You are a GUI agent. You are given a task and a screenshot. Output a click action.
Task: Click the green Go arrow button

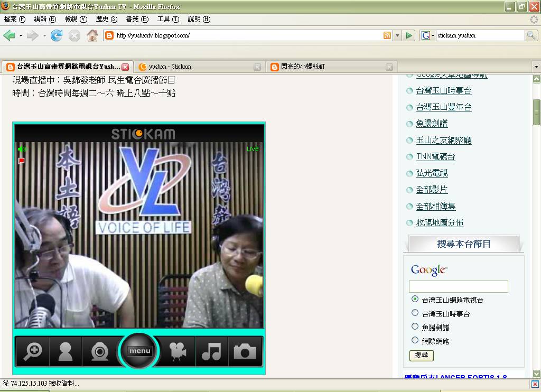coord(409,35)
